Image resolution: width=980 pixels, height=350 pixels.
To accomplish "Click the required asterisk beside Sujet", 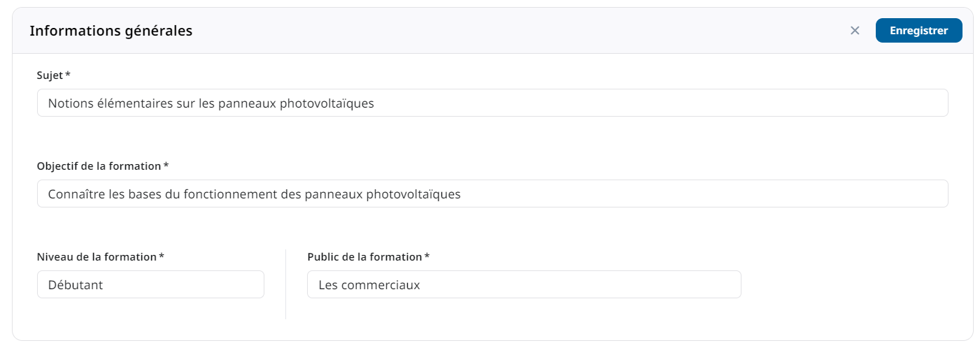I will 68,74.
